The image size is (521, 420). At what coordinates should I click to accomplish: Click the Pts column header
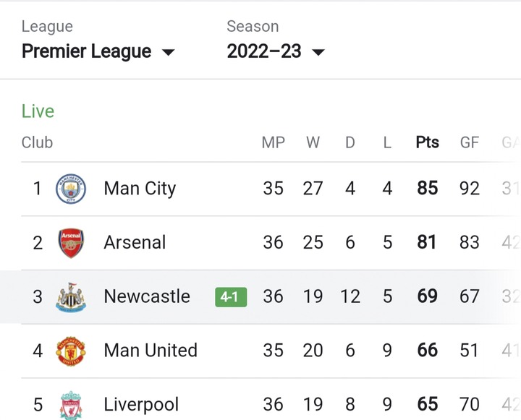pos(427,142)
